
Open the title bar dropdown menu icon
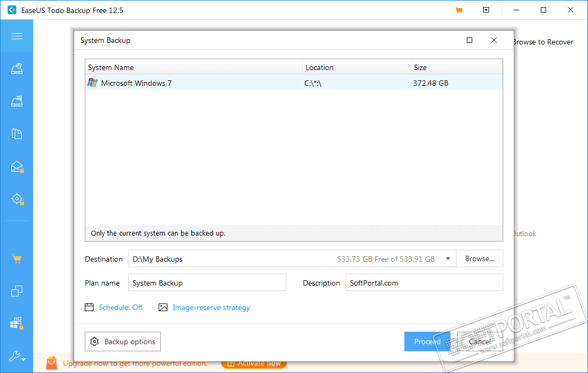coord(486,10)
